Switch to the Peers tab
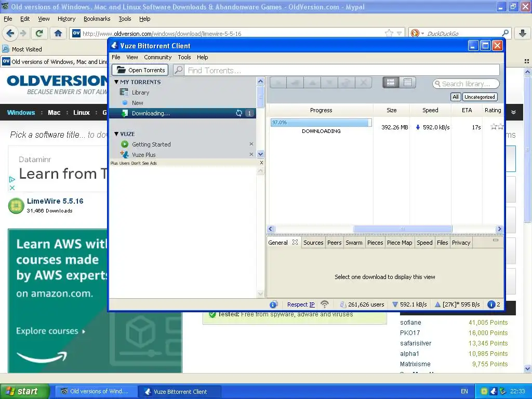This screenshot has width=532, height=399. tap(334, 243)
